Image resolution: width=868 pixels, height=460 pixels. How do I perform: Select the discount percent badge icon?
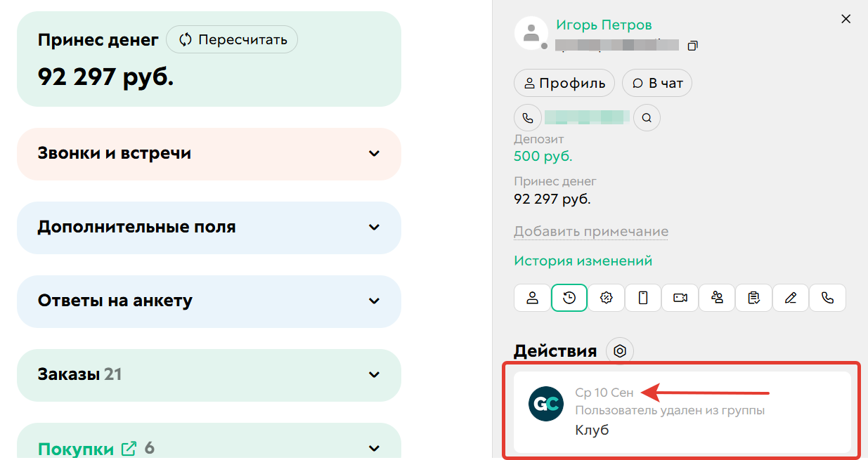point(607,298)
